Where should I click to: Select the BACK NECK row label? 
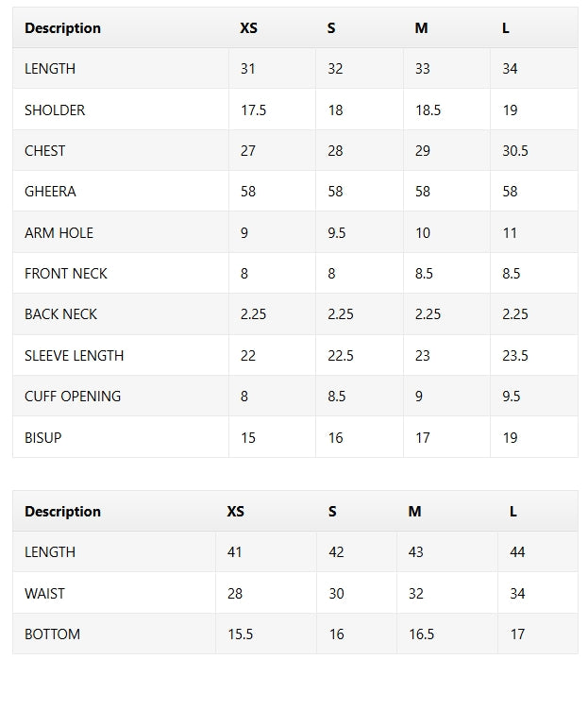(x=60, y=314)
